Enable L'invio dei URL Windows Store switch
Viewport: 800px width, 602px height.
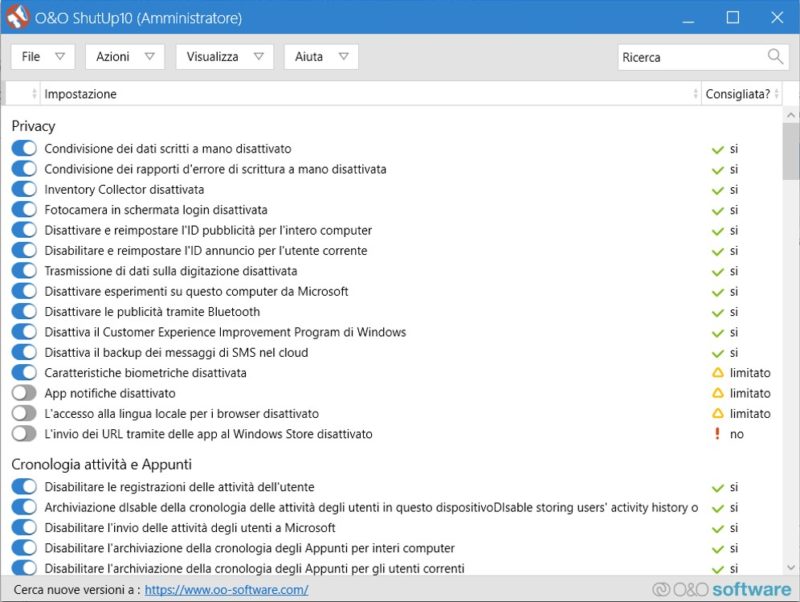pyautogui.click(x=24, y=434)
